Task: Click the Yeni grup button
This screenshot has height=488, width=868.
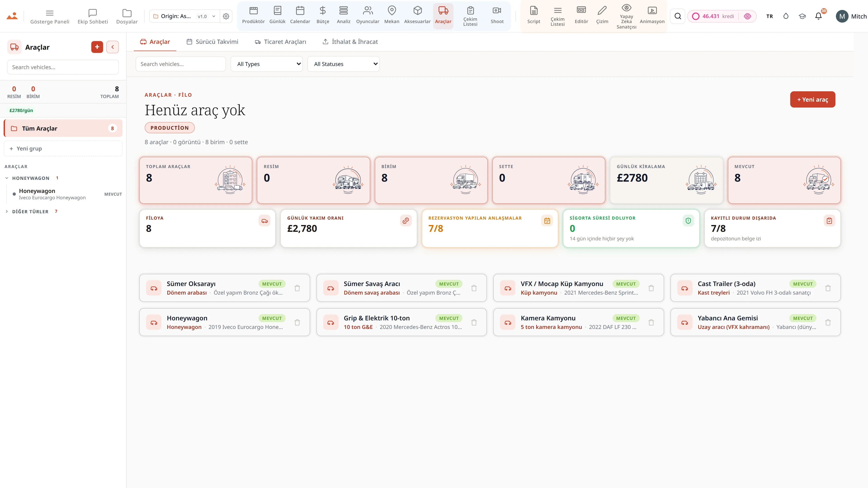Action: [63, 148]
